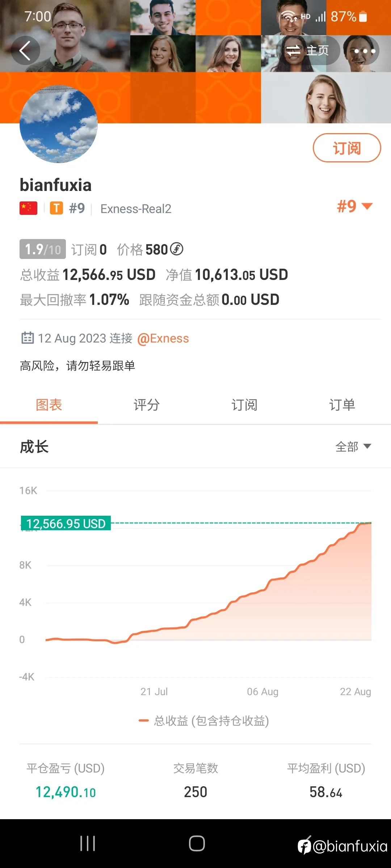Tap the 12,566.95 USD chart value marker
This screenshot has height=868, width=391.
click(66, 523)
